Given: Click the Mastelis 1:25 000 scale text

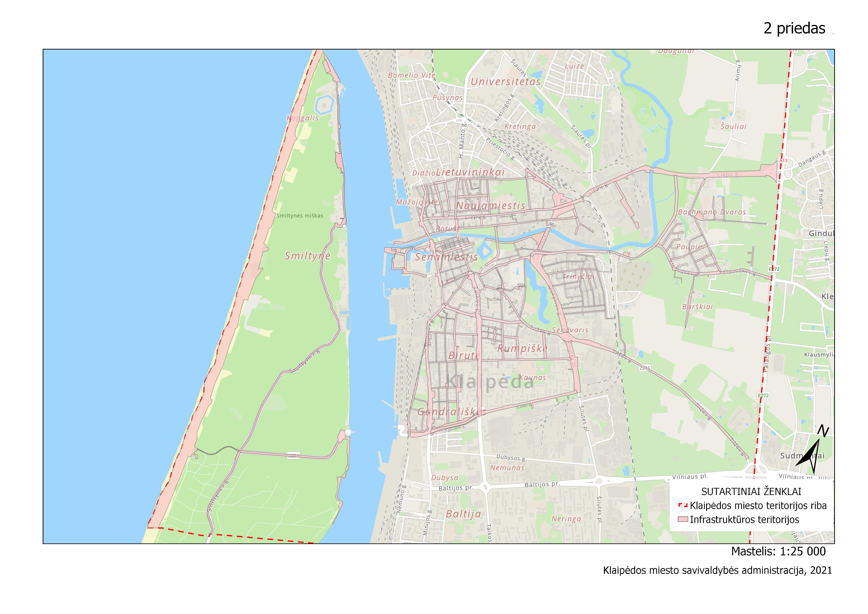Looking at the screenshot, I should pos(778,551).
